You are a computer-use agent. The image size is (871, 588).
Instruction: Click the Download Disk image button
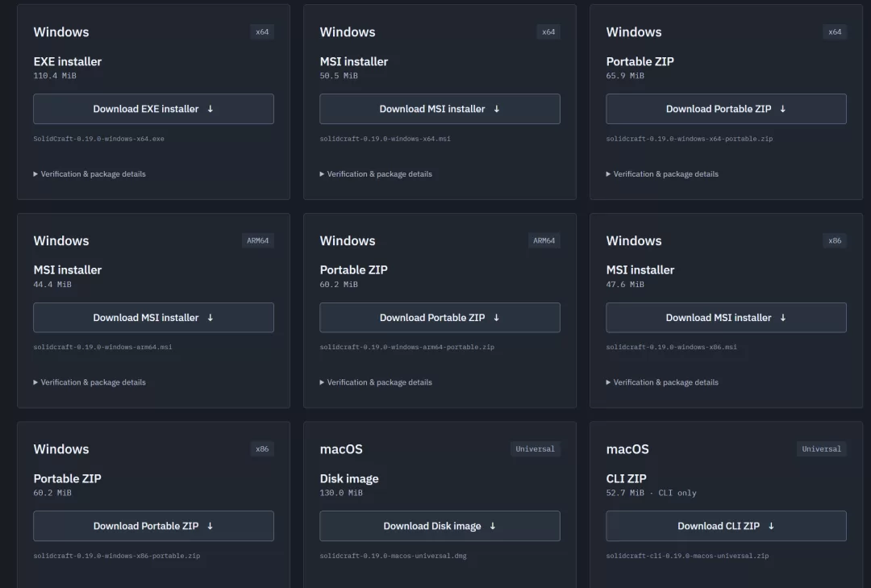[440, 526]
